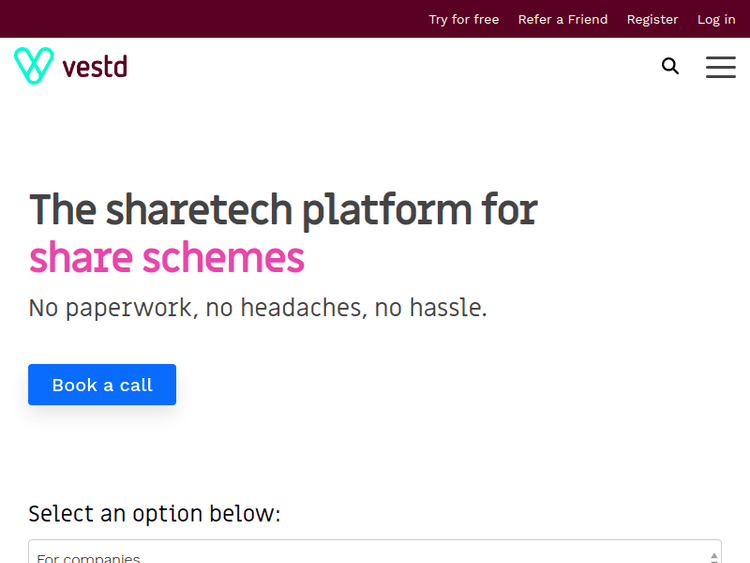Click the 'No paperwork, no headaches' tagline

258,308
